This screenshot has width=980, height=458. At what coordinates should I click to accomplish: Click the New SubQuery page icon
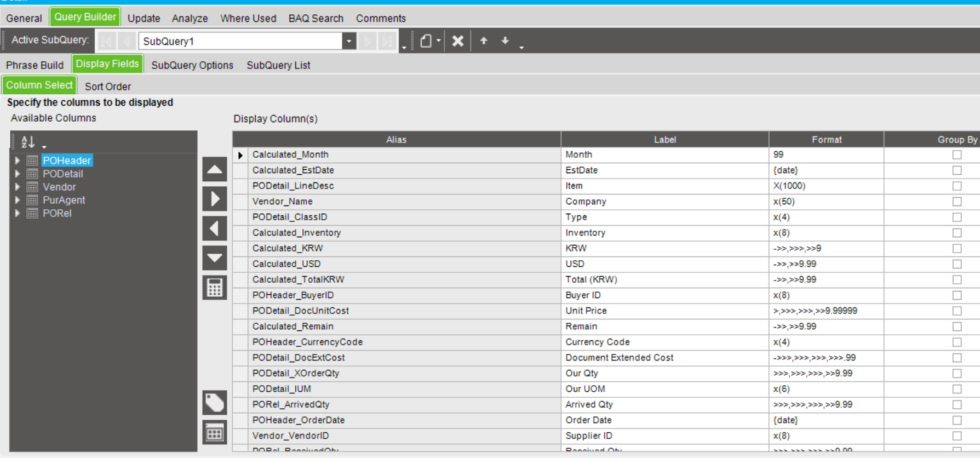pos(426,41)
